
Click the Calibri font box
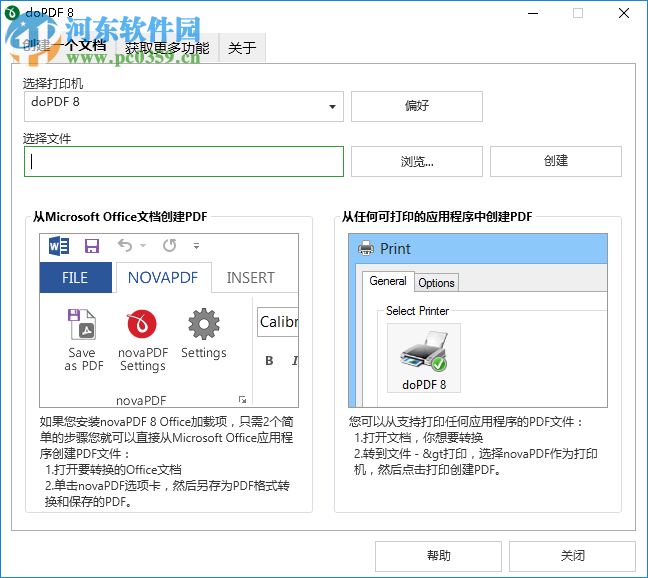[278, 322]
